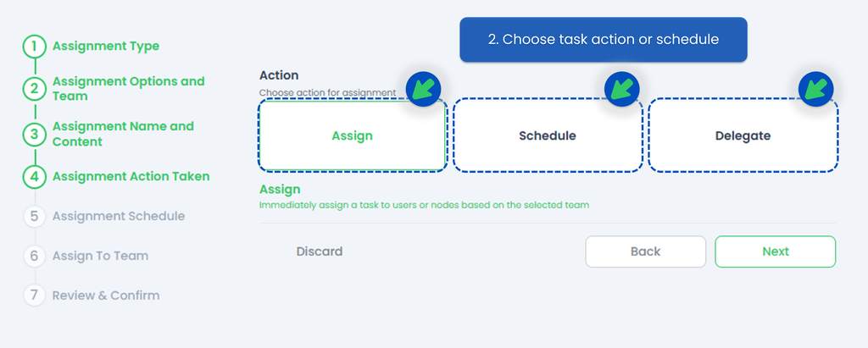Jump to the Review & Confirm step label
The height and width of the screenshot is (348, 868).
tap(106, 296)
